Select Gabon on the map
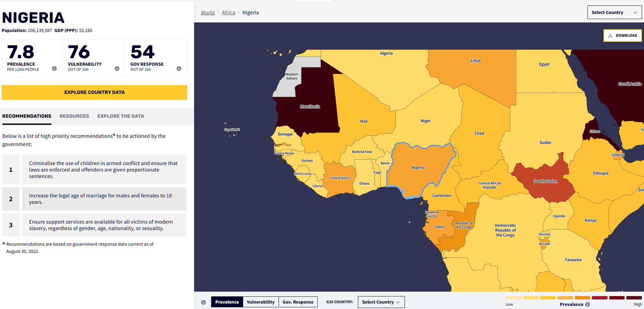 (x=439, y=227)
